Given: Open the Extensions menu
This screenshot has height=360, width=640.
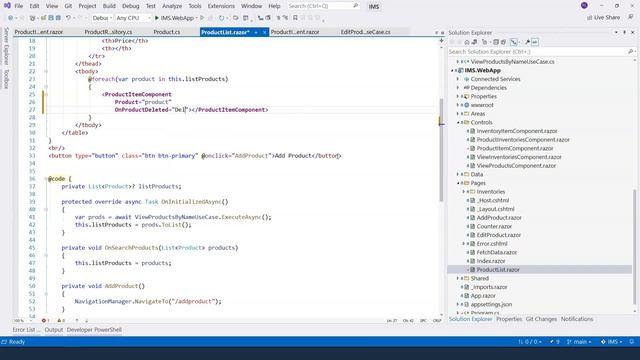Looking at the screenshot, I should [x=221, y=6].
